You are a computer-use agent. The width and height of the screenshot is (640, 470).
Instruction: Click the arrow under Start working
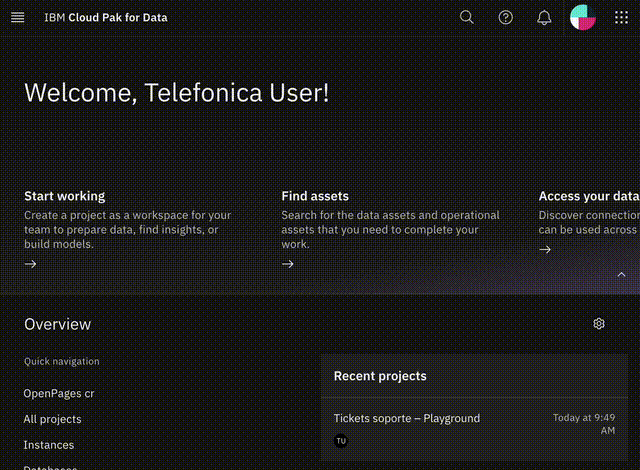click(31, 264)
